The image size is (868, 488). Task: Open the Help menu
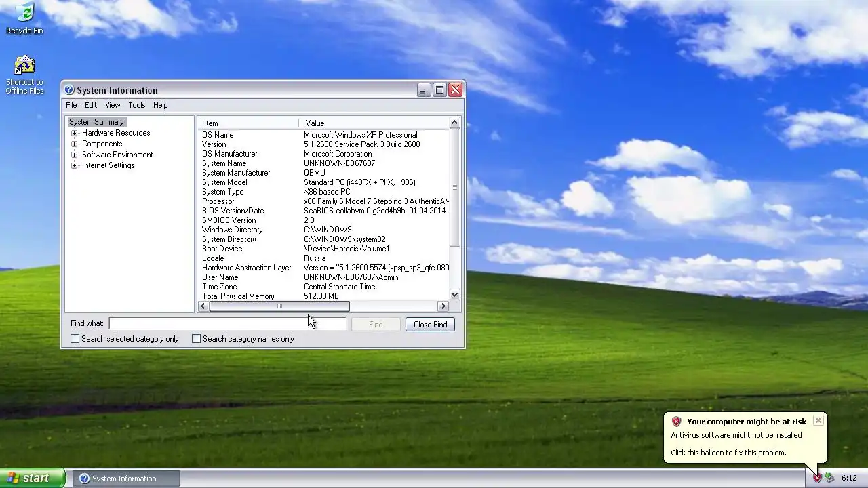(160, 105)
